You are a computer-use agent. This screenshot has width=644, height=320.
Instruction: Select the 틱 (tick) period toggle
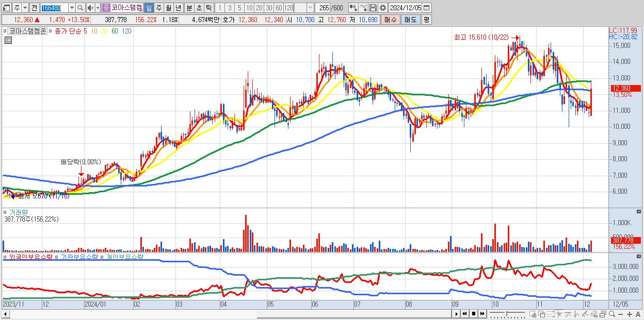click(208, 8)
